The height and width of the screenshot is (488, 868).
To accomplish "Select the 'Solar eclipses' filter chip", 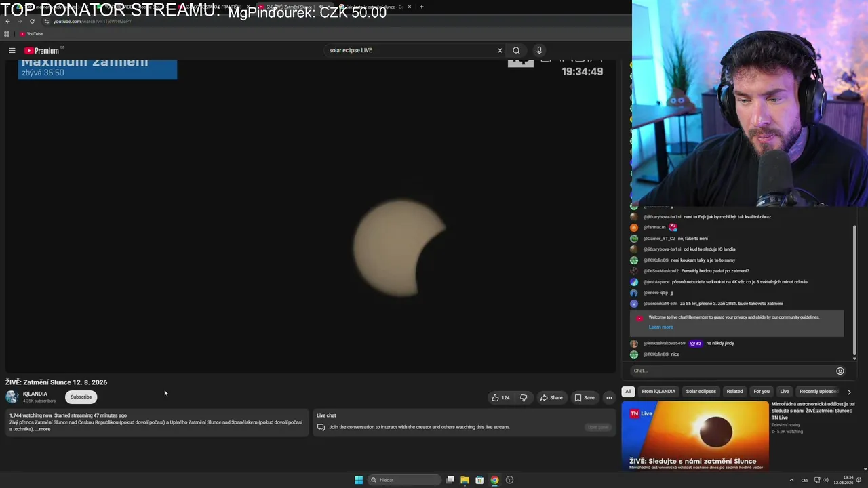I will (701, 391).
